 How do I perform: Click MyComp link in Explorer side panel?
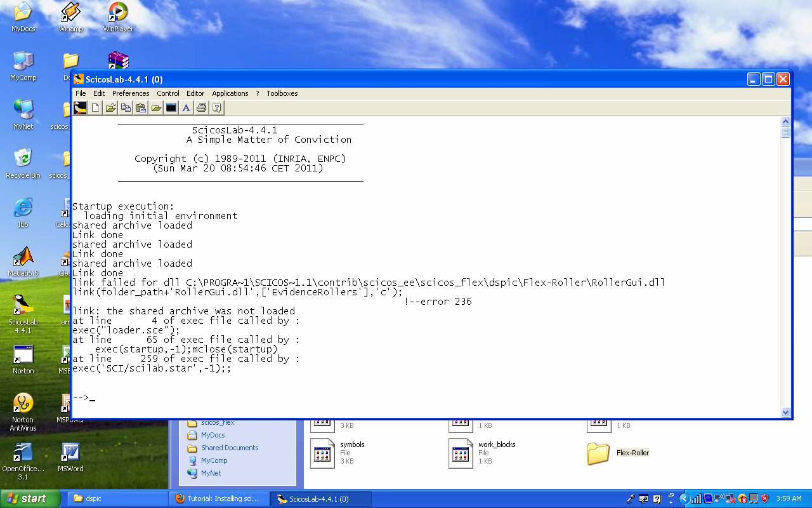[x=214, y=460]
